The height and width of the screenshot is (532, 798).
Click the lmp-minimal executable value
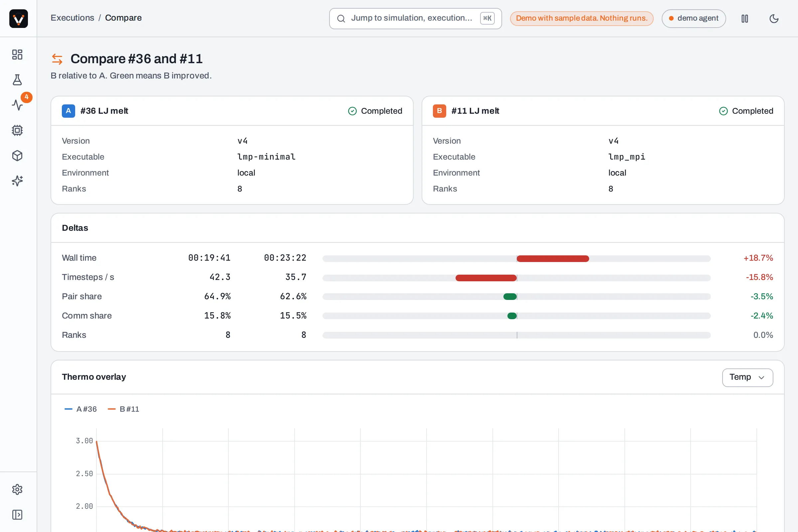(266, 157)
